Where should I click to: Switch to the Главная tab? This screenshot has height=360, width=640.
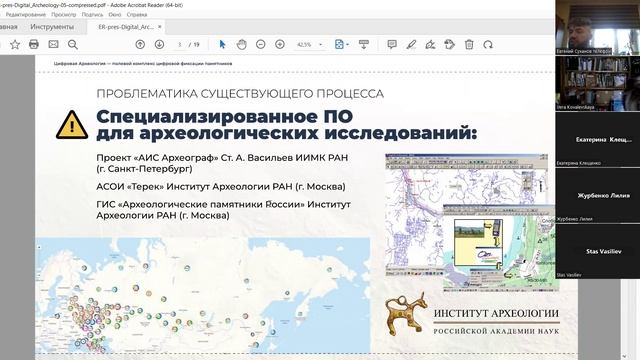pos(8,27)
